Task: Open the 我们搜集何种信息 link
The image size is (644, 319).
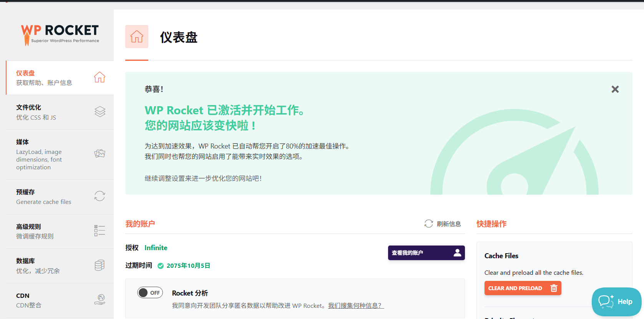Action: (x=355, y=306)
